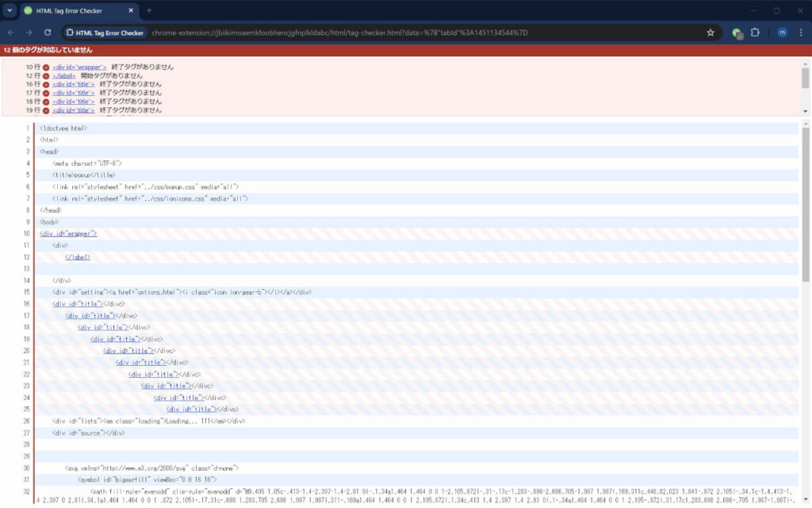812x508 pixels.
Task: Click wrapper div tag on source line 10
Action: pos(68,234)
